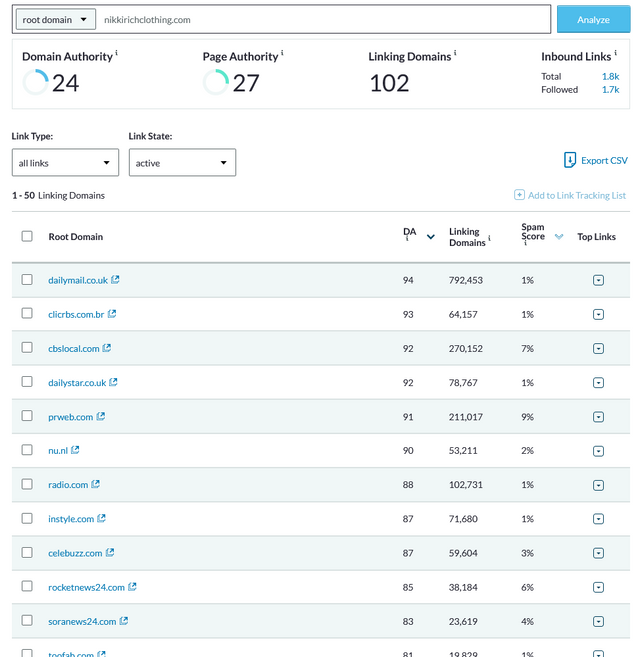This screenshot has height=657, width=640.
Task: Open external link icon beside dailymail.co.uk
Action: [x=115, y=279]
